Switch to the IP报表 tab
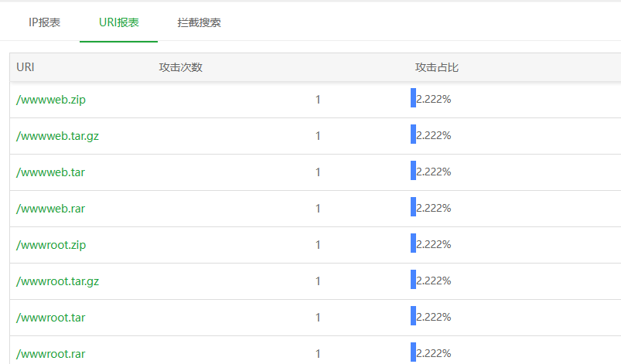Screen dimensions: 621x364 (44, 22)
